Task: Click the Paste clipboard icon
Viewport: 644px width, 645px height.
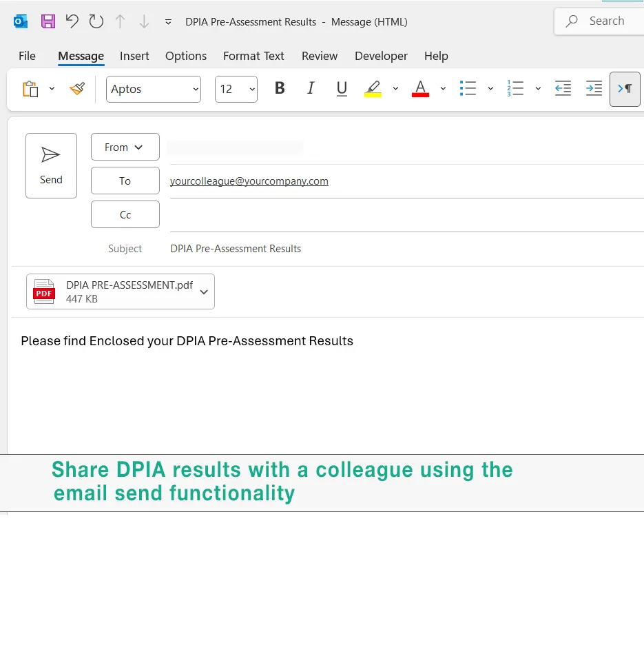Action: click(x=30, y=89)
